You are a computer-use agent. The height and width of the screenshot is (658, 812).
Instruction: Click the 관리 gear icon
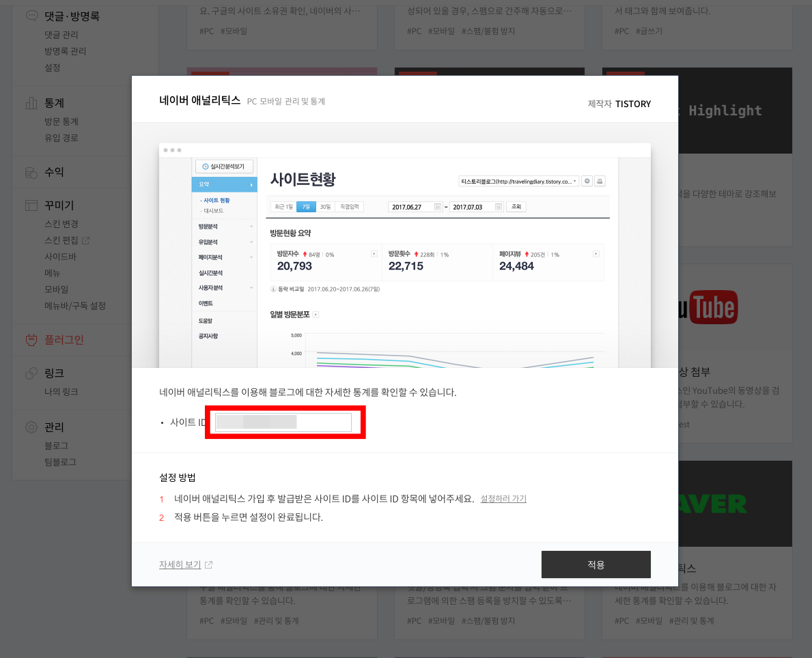[31, 427]
